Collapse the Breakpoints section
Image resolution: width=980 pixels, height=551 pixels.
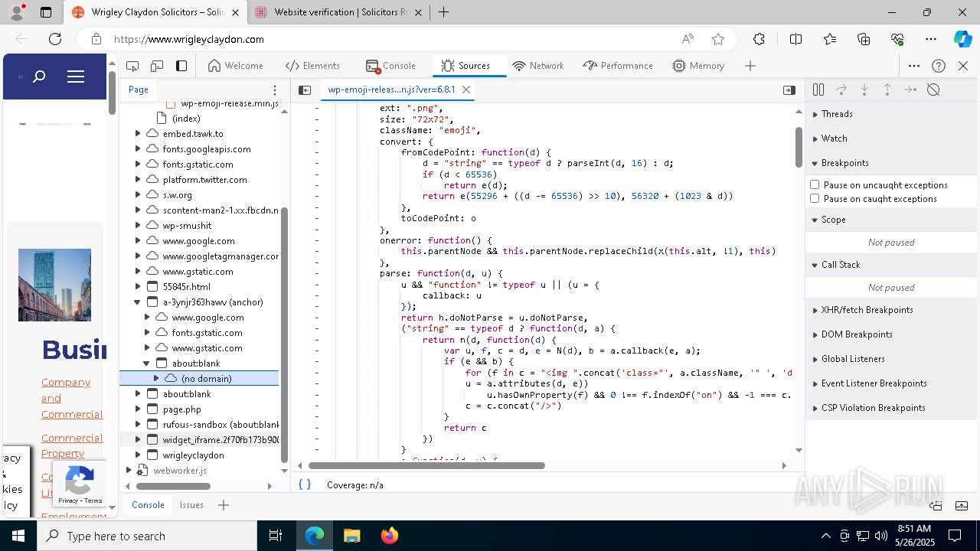point(893,163)
